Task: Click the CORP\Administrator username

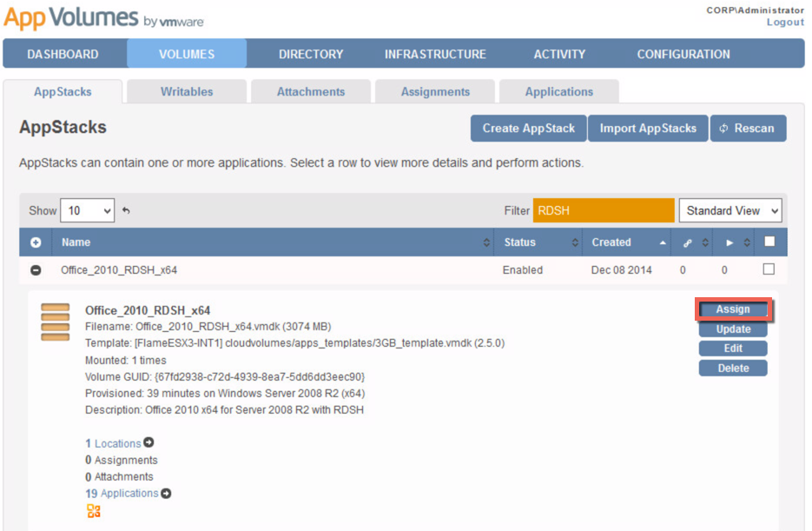Action: pyautogui.click(x=755, y=10)
